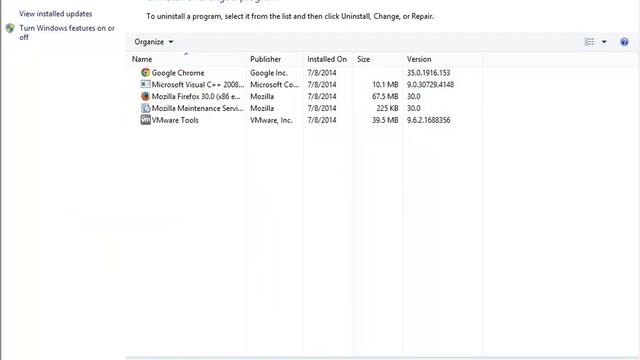Sort by the Publisher column header
The width and height of the screenshot is (640, 360).
click(x=265, y=59)
